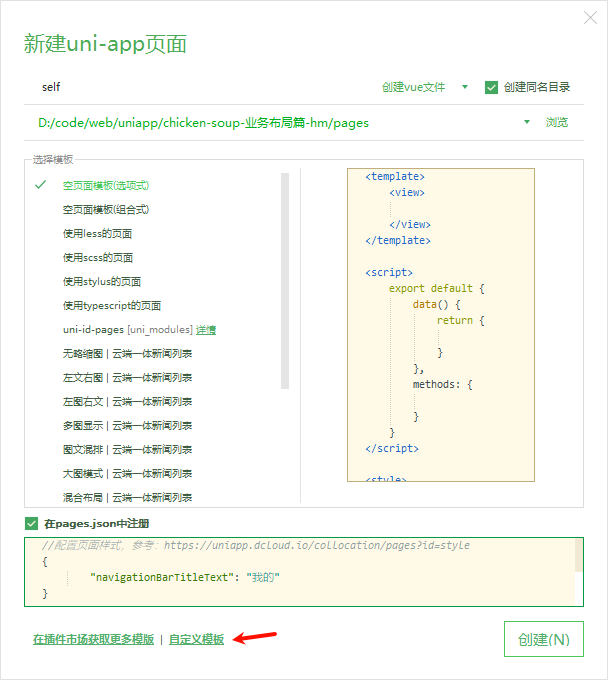Select 混合布局 | 云端一体新闻列表 template
The image size is (608, 680).
(127, 497)
